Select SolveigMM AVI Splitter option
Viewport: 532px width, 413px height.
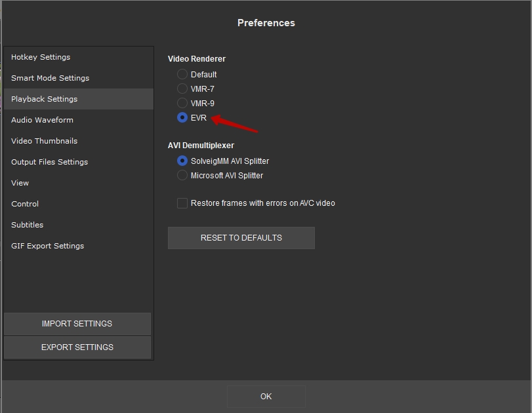tap(182, 161)
